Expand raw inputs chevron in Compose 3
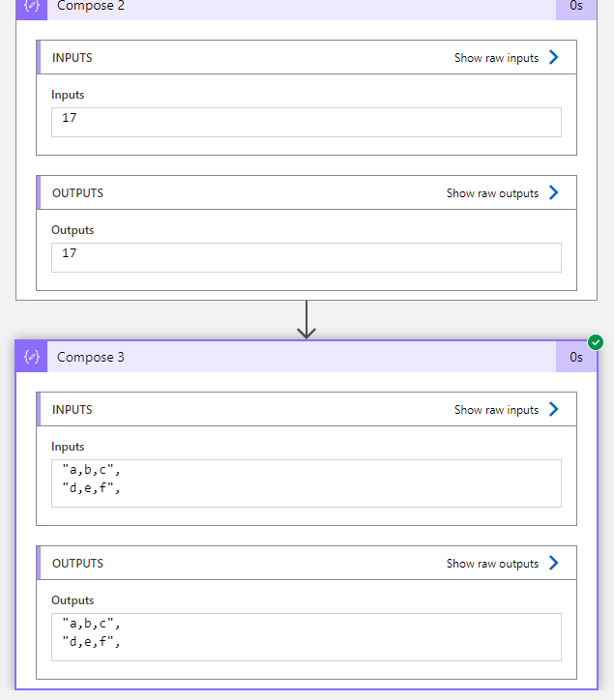The height and width of the screenshot is (700, 614). coord(554,409)
